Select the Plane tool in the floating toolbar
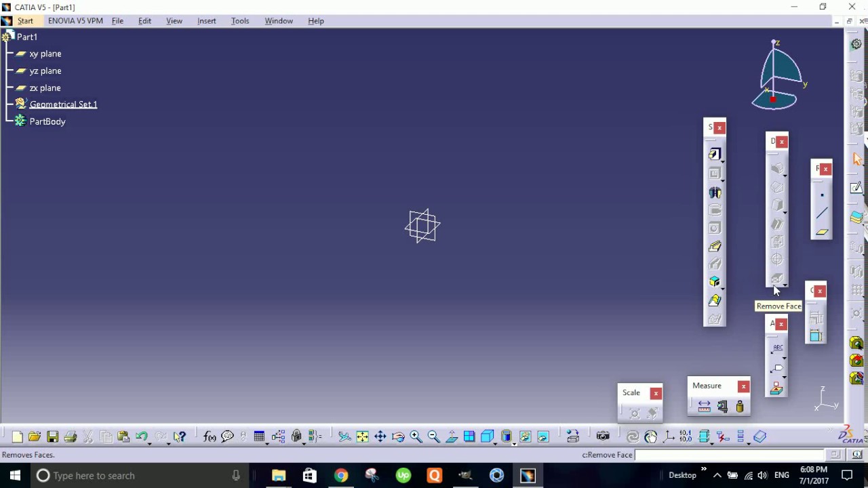Image resolution: width=868 pixels, height=488 pixels. 822,232
